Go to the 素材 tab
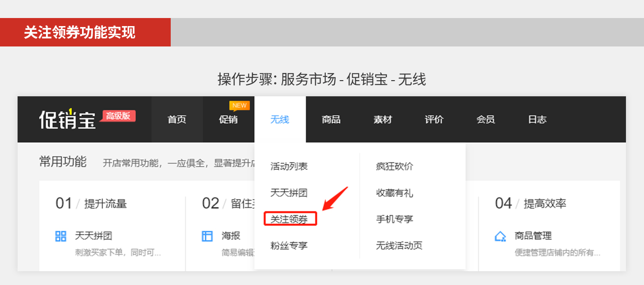This screenshot has width=644, height=285. [x=383, y=120]
